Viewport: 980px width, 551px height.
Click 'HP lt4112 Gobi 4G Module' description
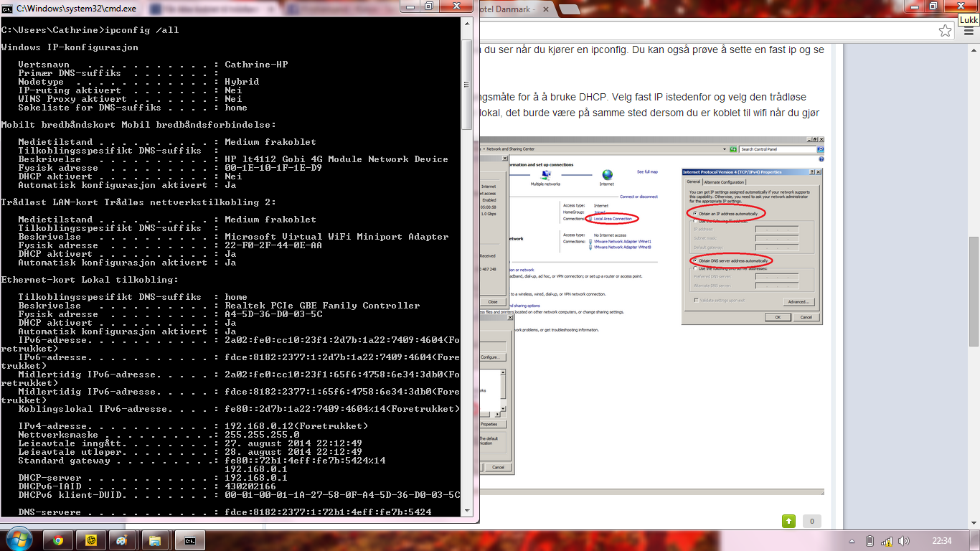[336, 159]
